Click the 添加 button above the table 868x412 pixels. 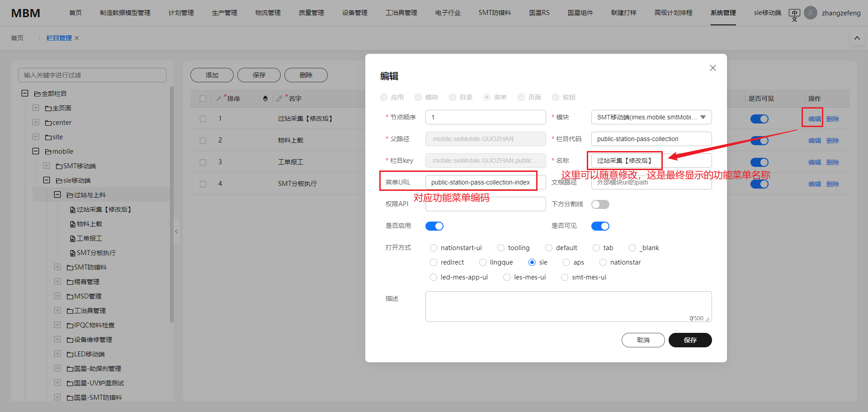[x=212, y=75]
